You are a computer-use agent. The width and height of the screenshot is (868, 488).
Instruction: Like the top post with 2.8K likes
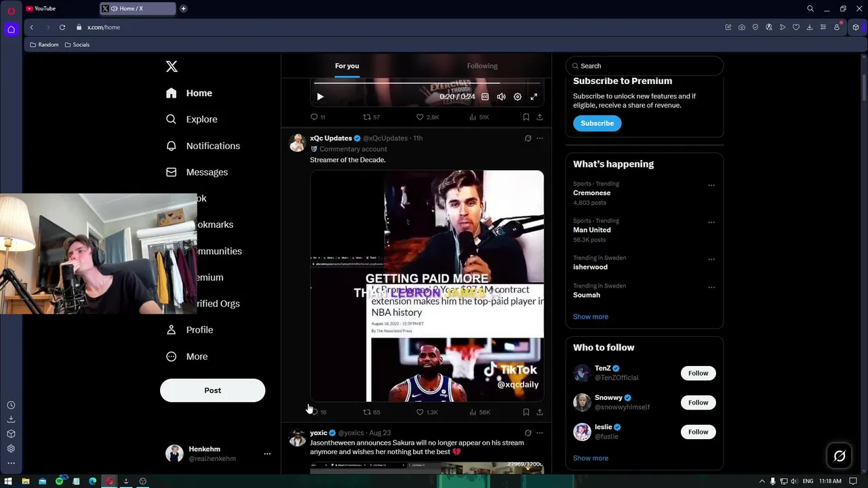pos(427,117)
